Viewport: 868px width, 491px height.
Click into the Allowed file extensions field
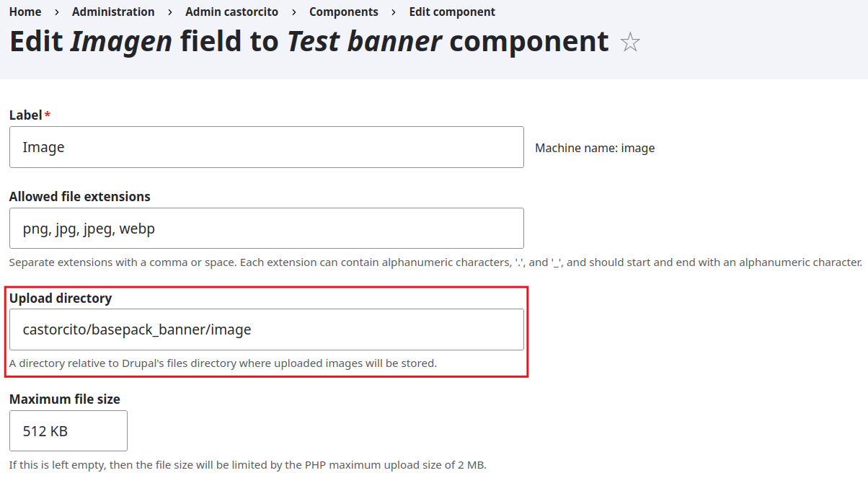tap(266, 229)
